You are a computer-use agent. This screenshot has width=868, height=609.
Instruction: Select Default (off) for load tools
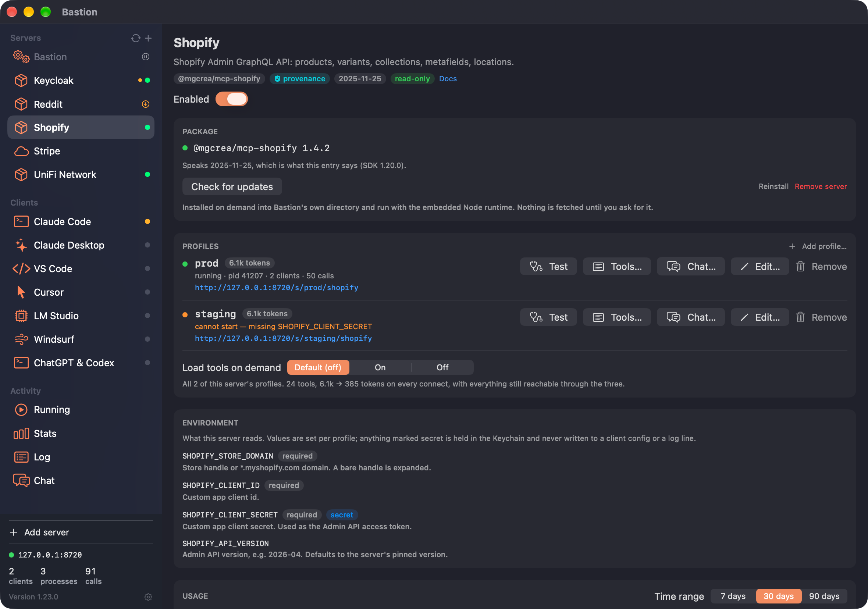318,367
